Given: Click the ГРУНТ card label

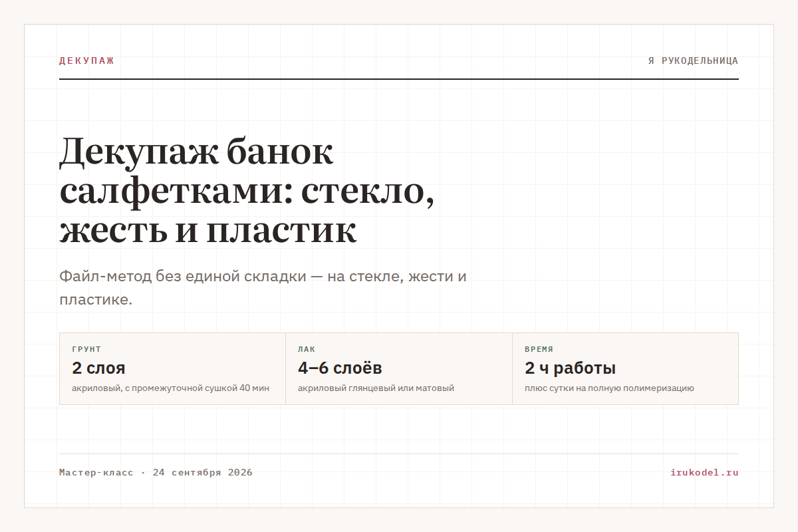Looking at the screenshot, I should (x=86, y=349).
